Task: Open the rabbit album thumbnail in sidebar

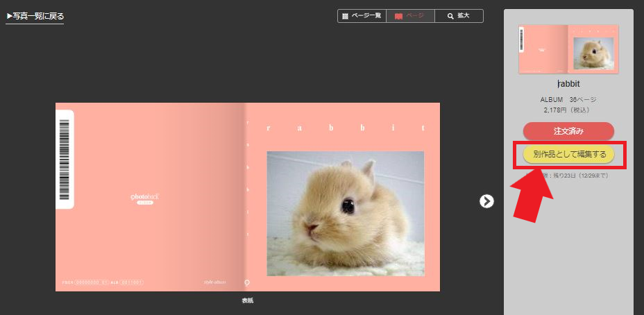Action: pos(568,49)
